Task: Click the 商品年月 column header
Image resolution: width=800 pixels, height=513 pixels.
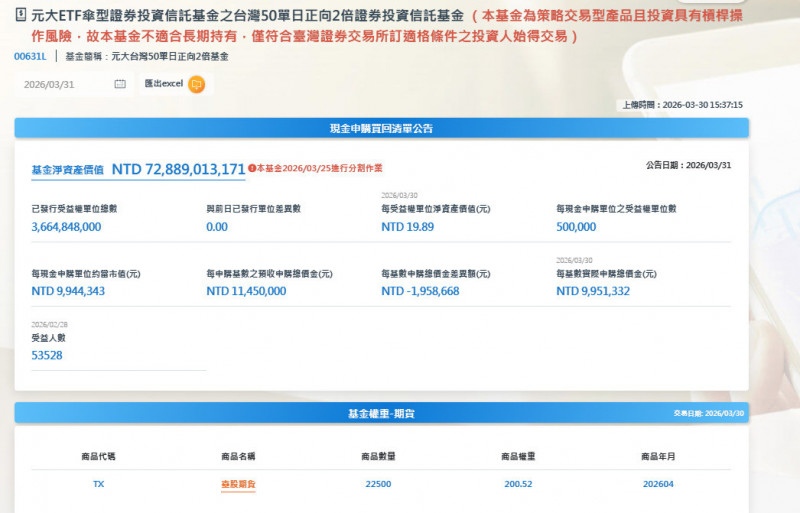Action: 658,456
